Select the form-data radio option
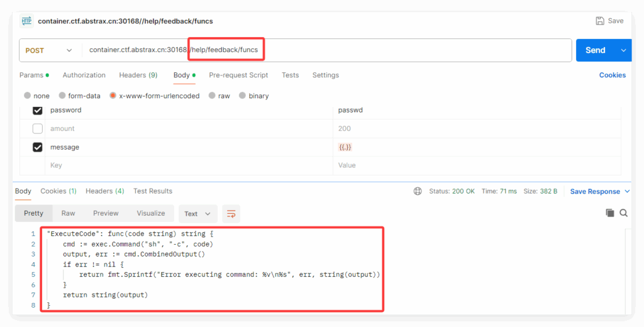This screenshot has width=644, height=327. (62, 96)
